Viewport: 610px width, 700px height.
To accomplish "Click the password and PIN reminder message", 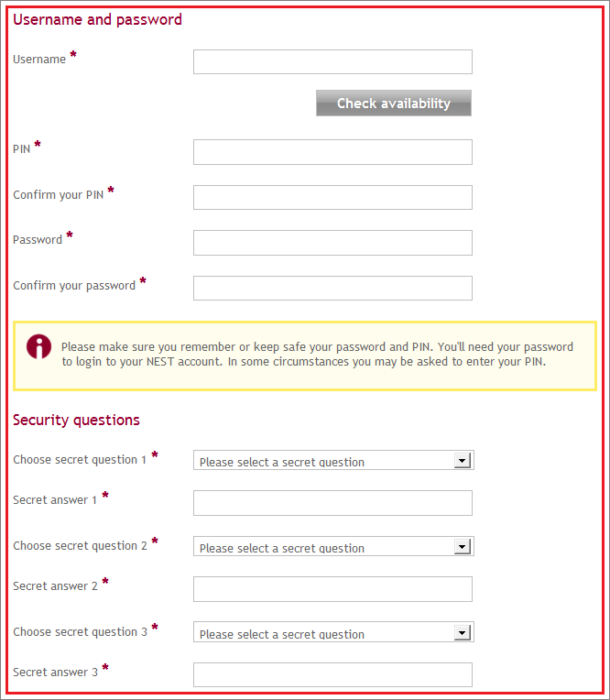I will [317, 355].
